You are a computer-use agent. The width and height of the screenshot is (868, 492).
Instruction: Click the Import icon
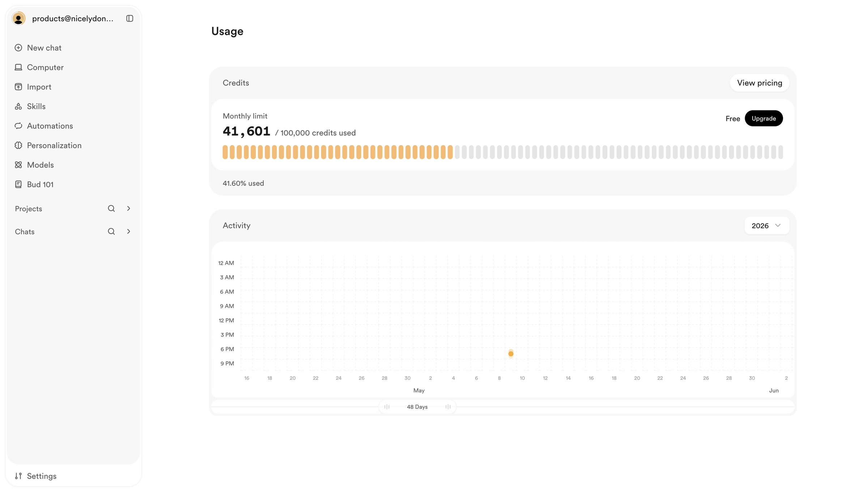tap(18, 87)
